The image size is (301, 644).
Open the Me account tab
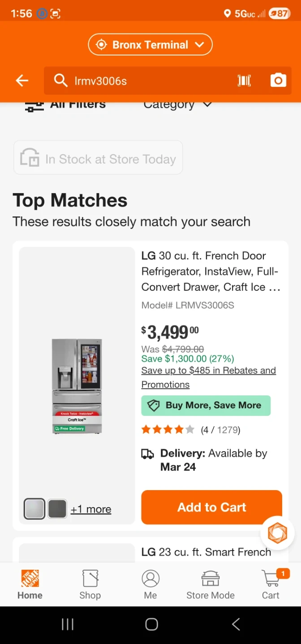[150, 584]
